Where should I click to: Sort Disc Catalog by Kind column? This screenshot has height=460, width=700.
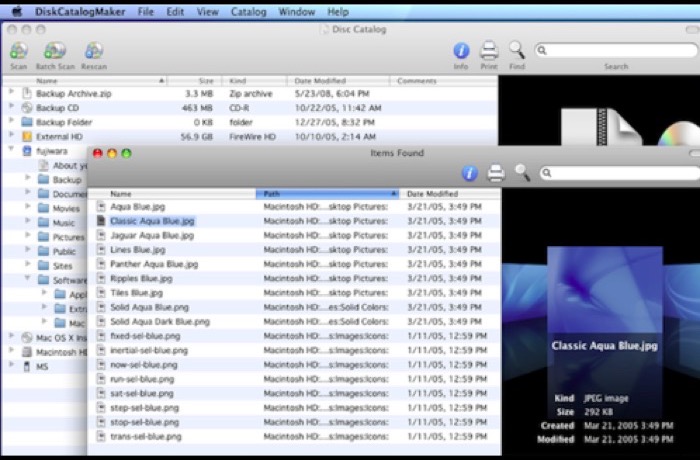click(x=254, y=81)
